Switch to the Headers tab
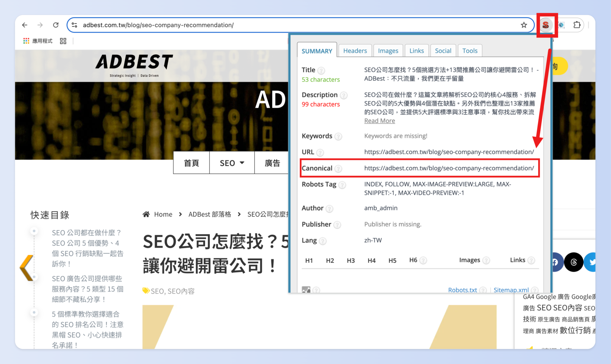The height and width of the screenshot is (364, 611). coord(355,50)
